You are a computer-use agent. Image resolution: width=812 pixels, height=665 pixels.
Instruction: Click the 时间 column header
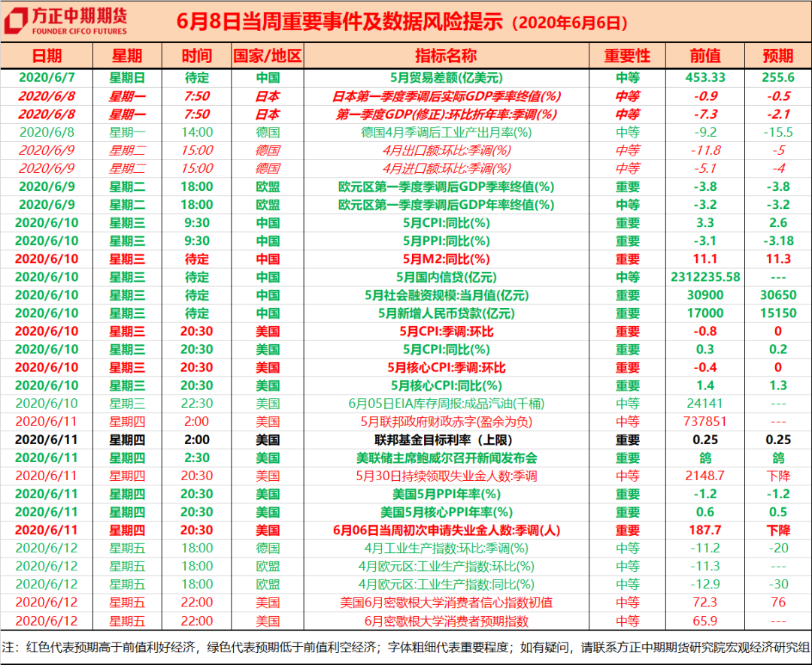[x=197, y=56]
